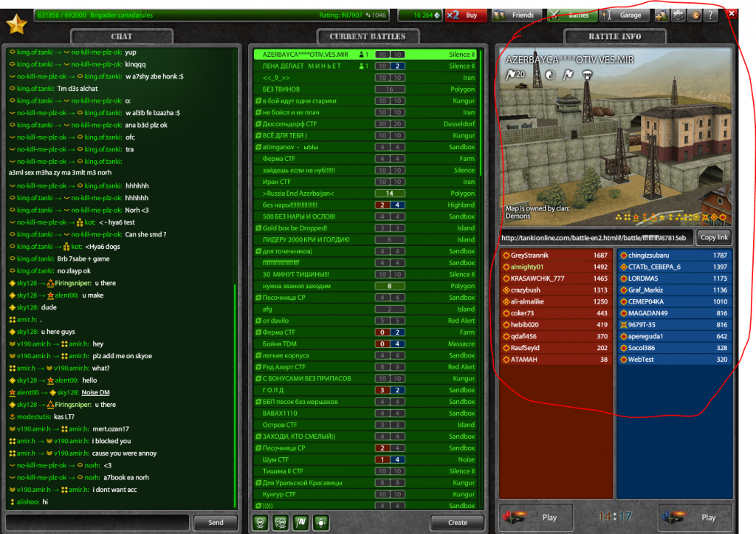Image resolution: width=756 pixels, height=534 pixels.
Task: Create a new battle
Action: [x=457, y=522]
